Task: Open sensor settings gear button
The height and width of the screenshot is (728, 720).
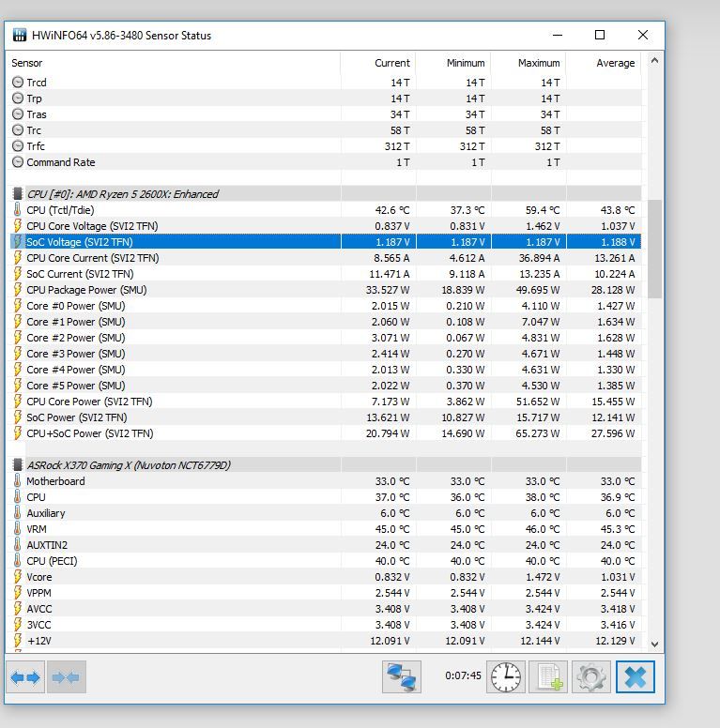Action: [x=591, y=677]
